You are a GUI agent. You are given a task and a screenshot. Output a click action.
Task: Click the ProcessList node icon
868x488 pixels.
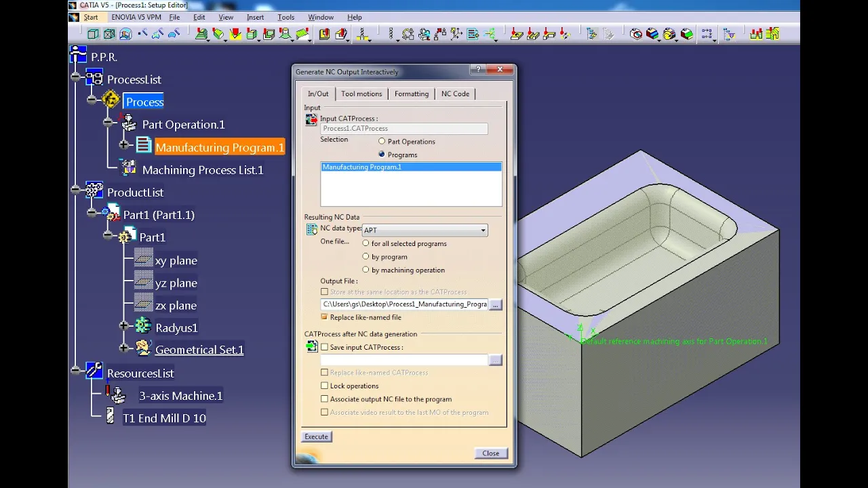94,78
